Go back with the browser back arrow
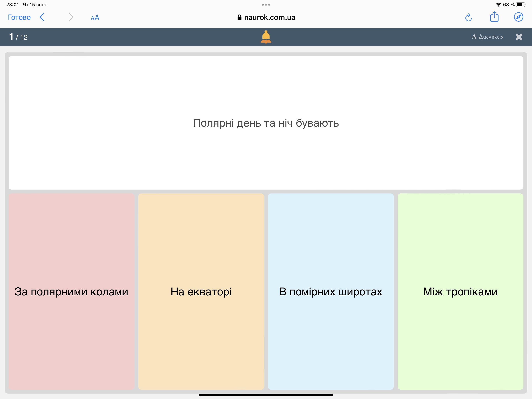532x399 pixels. tap(42, 17)
